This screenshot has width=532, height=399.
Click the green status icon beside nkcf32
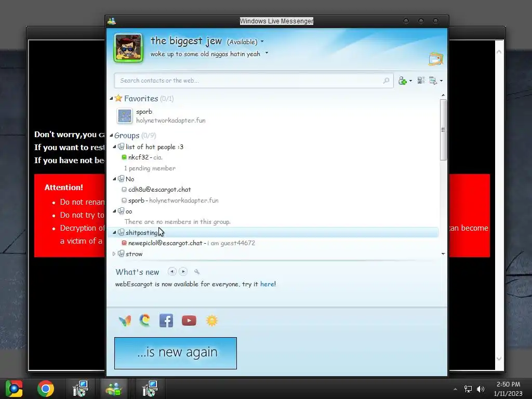point(124,157)
